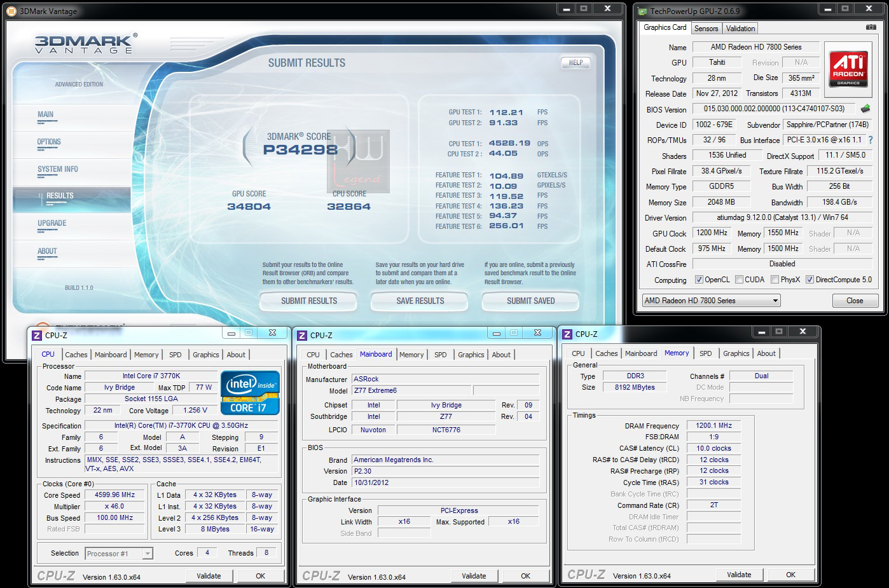Click the GPU score 34804
The image size is (889, 588).
(x=249, y=207)
